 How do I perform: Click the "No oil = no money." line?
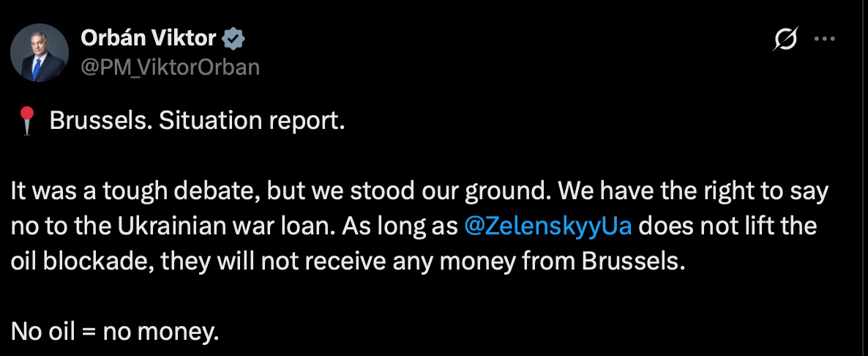116,331
